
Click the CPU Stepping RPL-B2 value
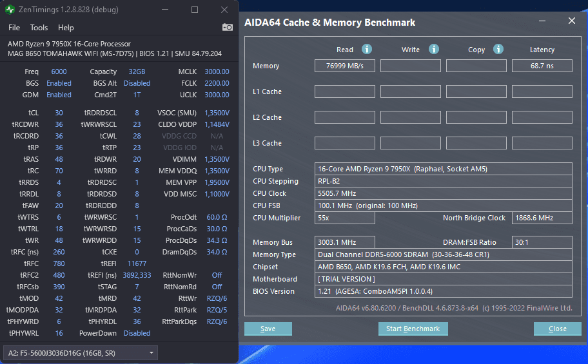pyautogui.click(x=443, y=181)
